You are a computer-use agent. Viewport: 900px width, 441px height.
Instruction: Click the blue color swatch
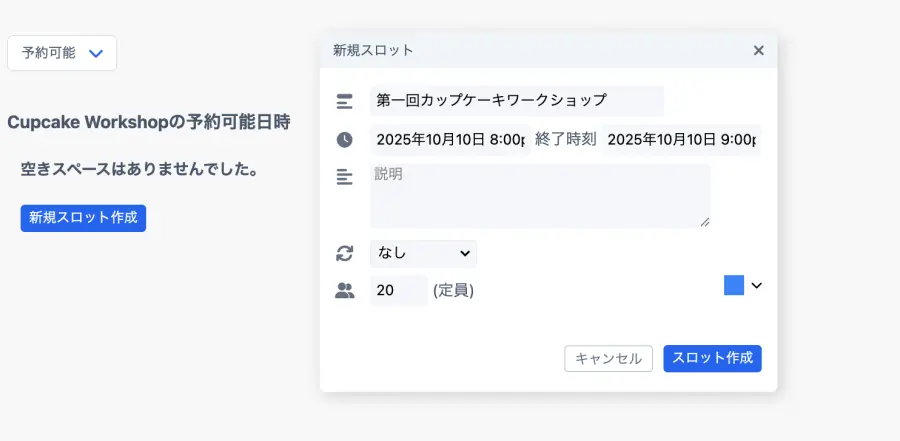pyautogui.click(x=734, y=286)
